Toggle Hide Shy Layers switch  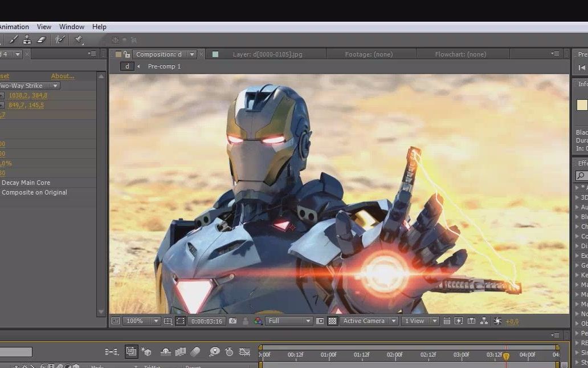pyautogui.click(x=165, y=352)
